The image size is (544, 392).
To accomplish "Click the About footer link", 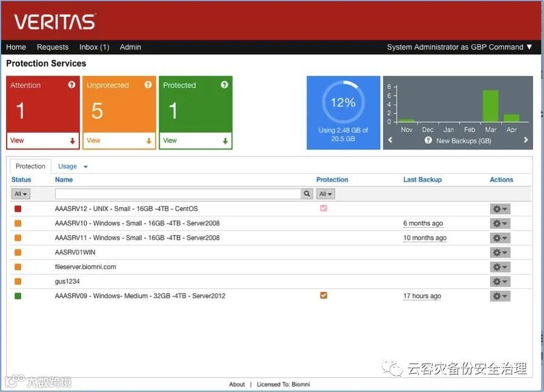I will pos(237,384).
